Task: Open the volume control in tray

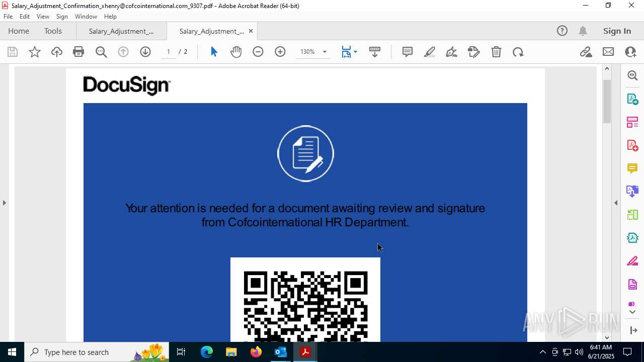Action: 579,352
